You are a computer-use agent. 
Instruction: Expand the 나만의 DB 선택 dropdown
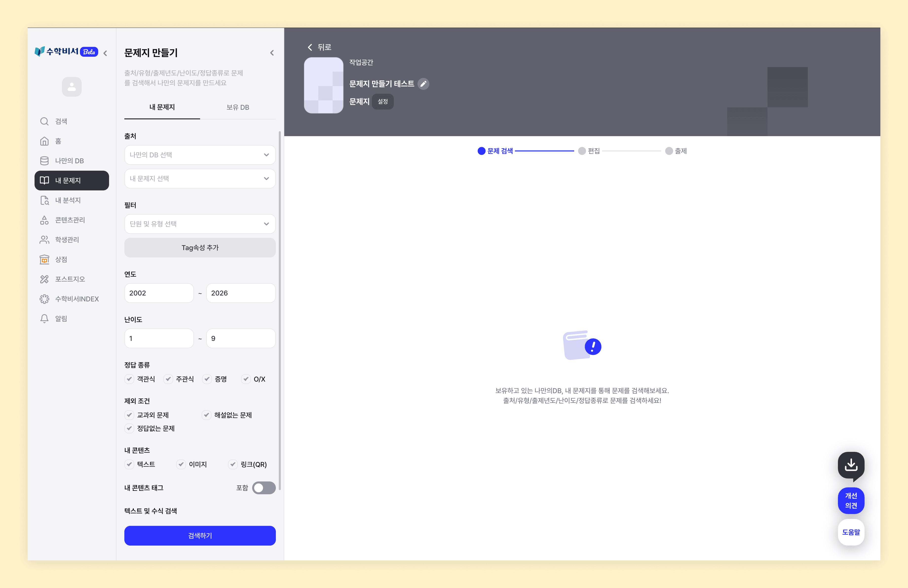pyautogui.click(x=200, y=155)
